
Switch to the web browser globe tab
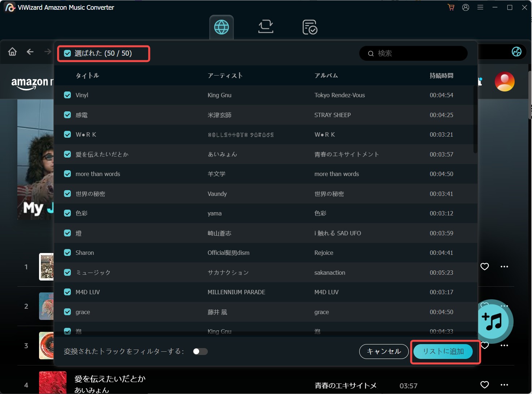(x=222, y=27)
